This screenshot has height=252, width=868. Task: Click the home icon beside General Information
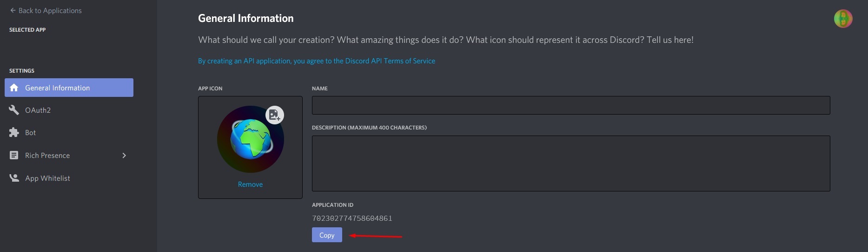[14, 88]
